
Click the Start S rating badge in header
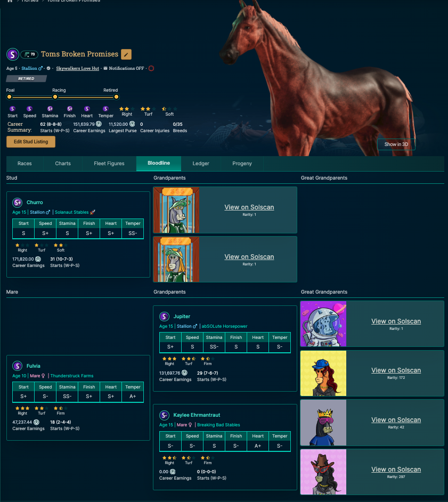pos(12,109)
